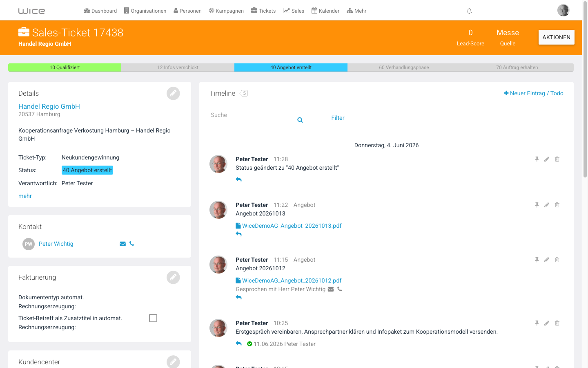The image size is (588, 368).
Task: Delete the Angebot 20261012 entry
Action: [557, 260]
